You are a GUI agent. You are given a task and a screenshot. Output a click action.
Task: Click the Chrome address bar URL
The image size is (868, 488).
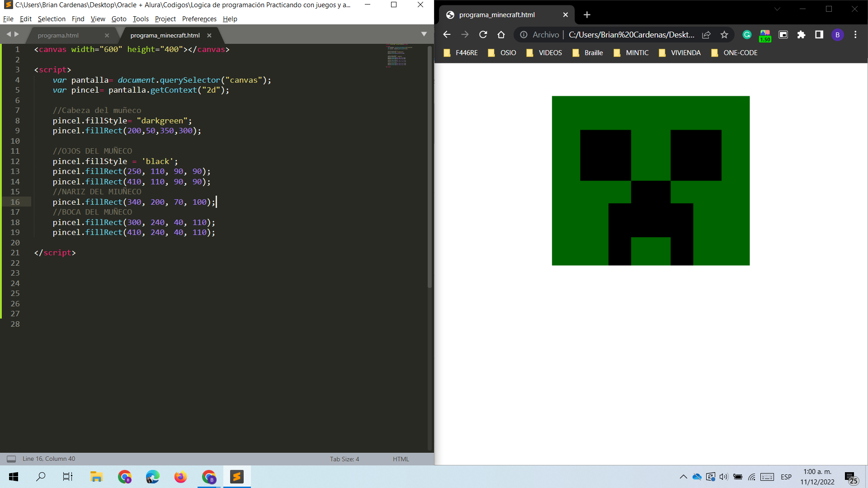pyautogui.click(x=631, y=35)
